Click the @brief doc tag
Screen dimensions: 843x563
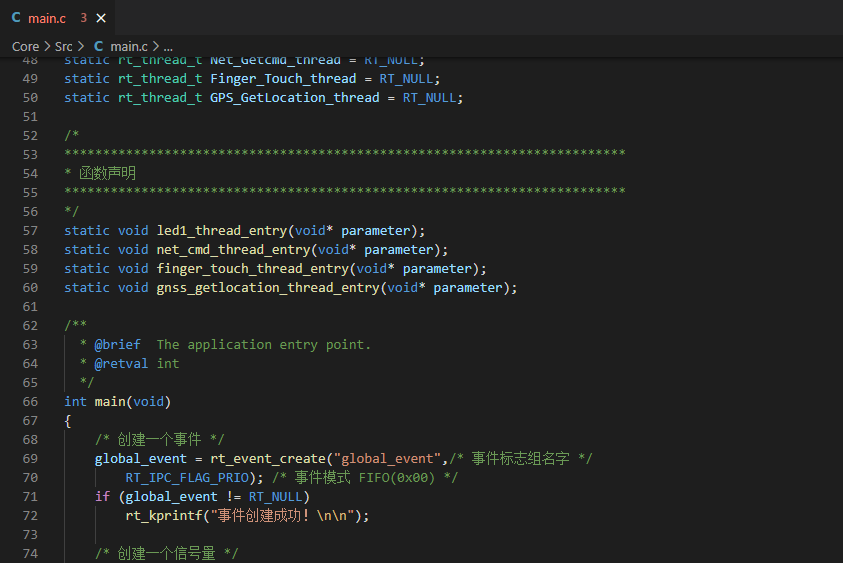117,345
